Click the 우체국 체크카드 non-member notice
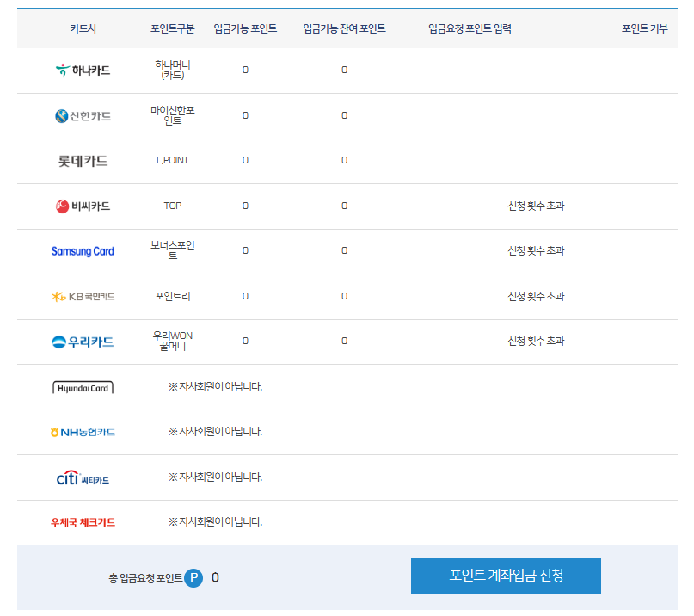The image size is (694, 616). point(215,522)
